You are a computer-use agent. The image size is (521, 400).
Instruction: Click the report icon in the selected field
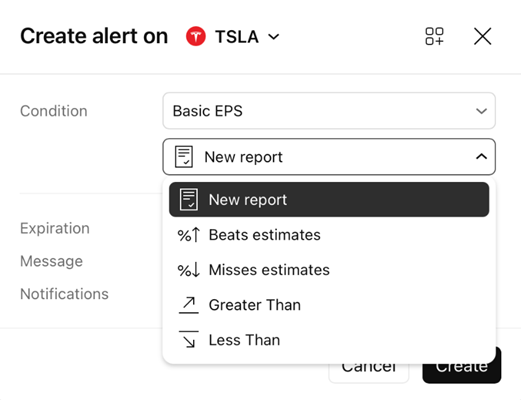tap(184, 156)
